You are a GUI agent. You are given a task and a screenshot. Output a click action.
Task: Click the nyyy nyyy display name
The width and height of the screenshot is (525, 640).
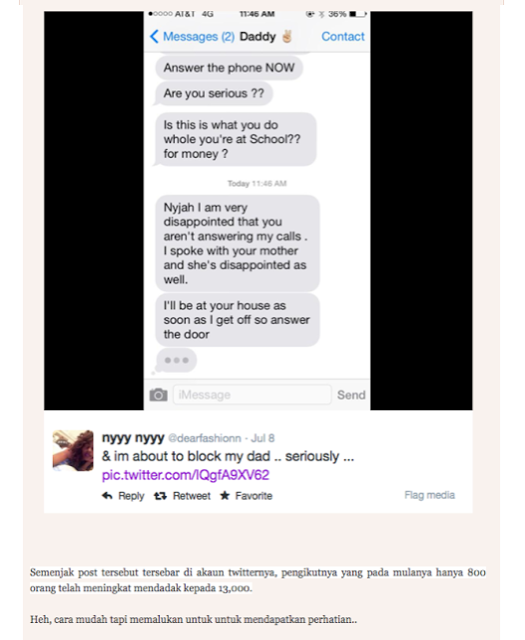pos(133,438)
